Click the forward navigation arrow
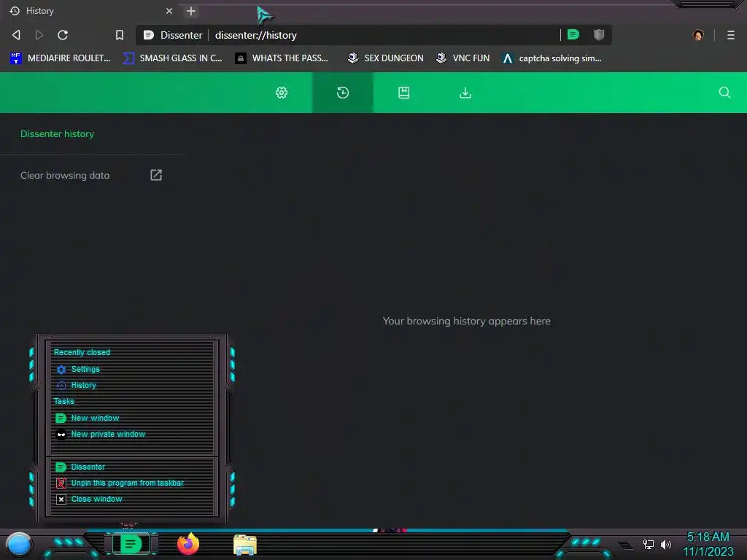Viewport: 747px width, 560px height. pyautogui.click(x=39, y=35)
